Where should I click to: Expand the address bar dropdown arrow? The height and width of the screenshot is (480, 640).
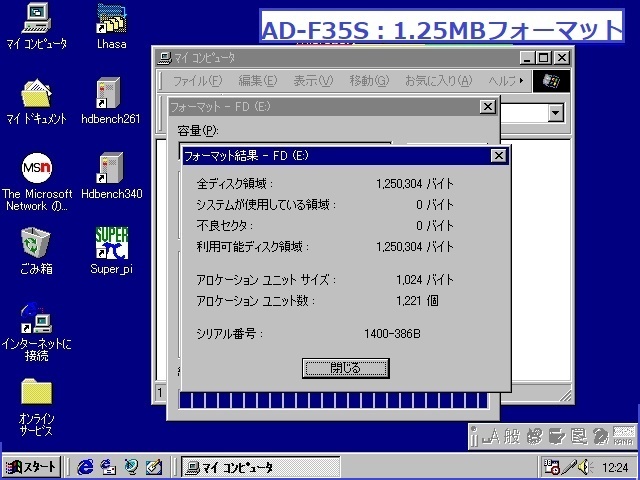click(x=556, y=113)
